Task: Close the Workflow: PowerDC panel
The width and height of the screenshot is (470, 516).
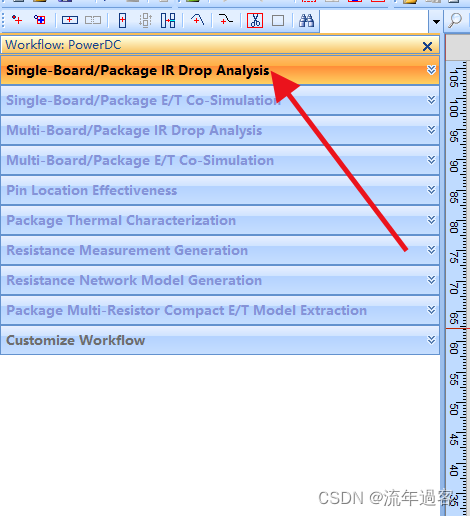Action: click(x=427, y=46)
